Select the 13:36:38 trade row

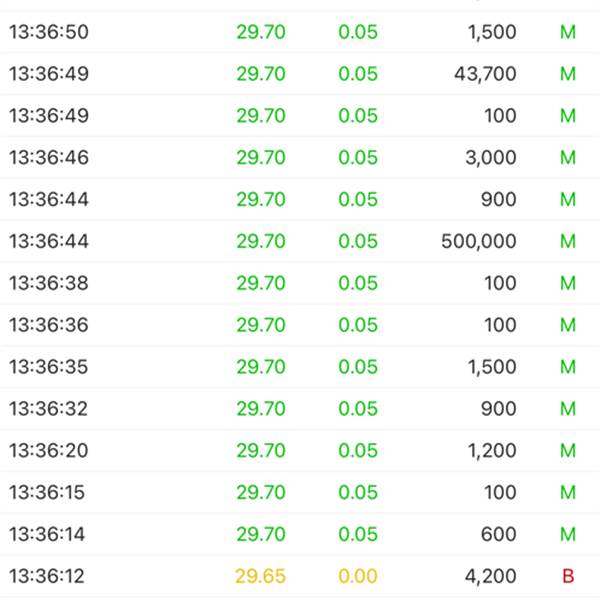pos(300,283)
